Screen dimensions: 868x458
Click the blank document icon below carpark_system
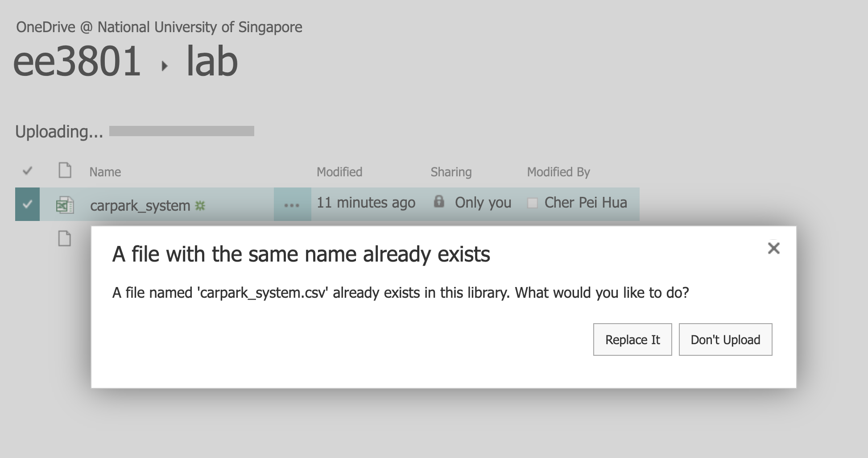point(65,238)
